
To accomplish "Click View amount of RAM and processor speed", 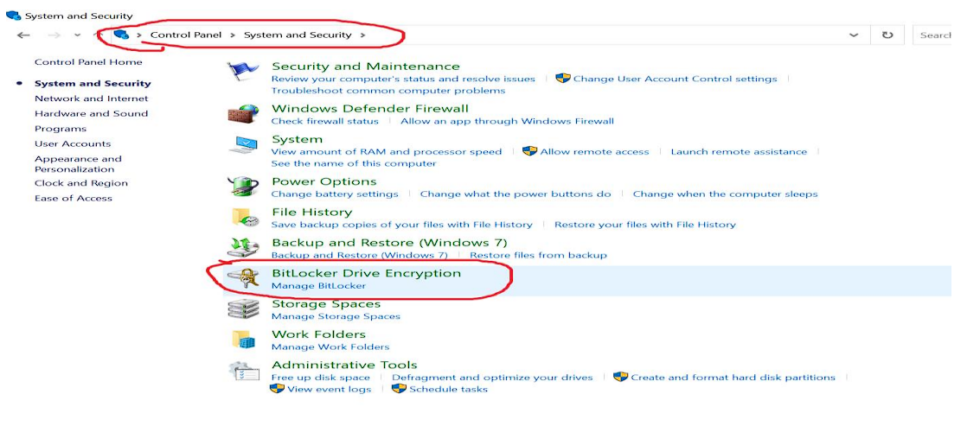I will [x=387, y=152].
